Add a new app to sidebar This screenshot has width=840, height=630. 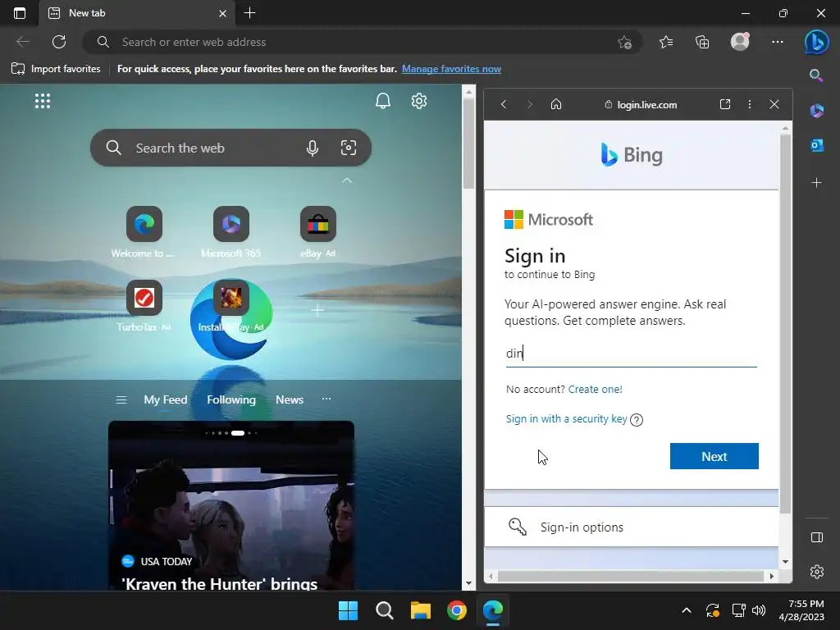tap(816, 183)
